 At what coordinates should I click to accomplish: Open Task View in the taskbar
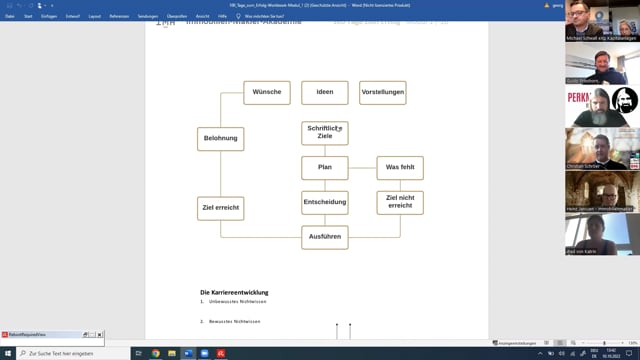139,353
